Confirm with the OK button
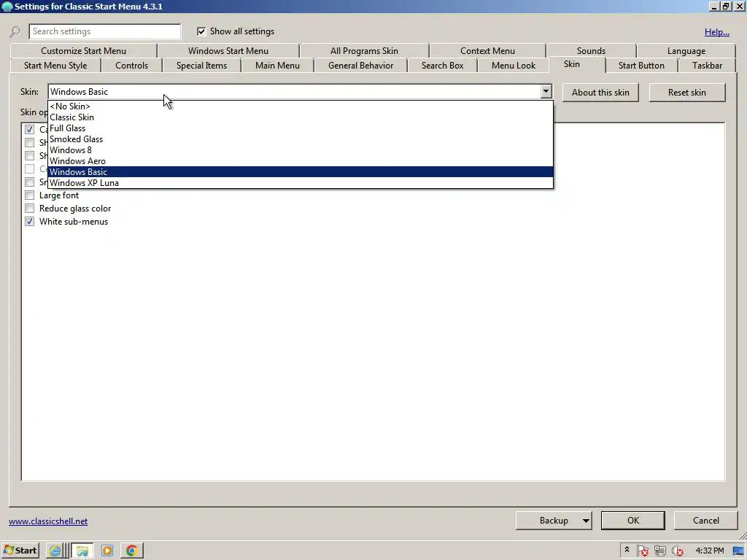The width and height of the screenshot is (747, 560). coord(632,521)
